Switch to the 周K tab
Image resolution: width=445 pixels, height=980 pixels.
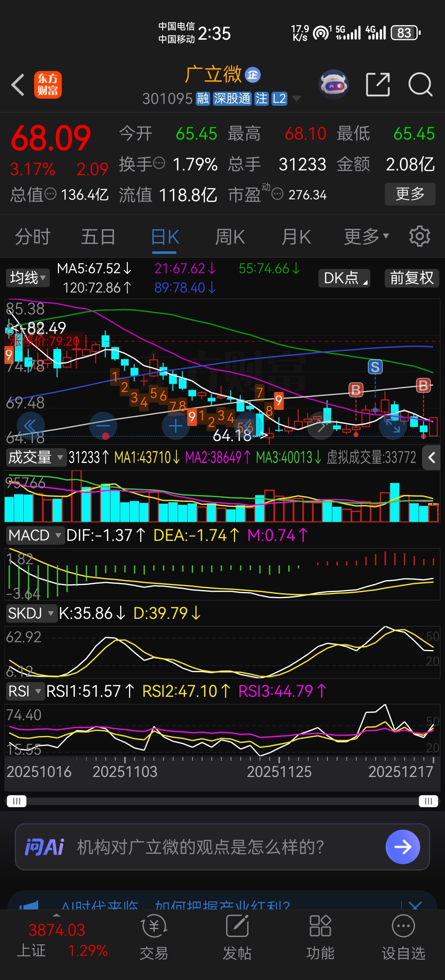(230, 237)
